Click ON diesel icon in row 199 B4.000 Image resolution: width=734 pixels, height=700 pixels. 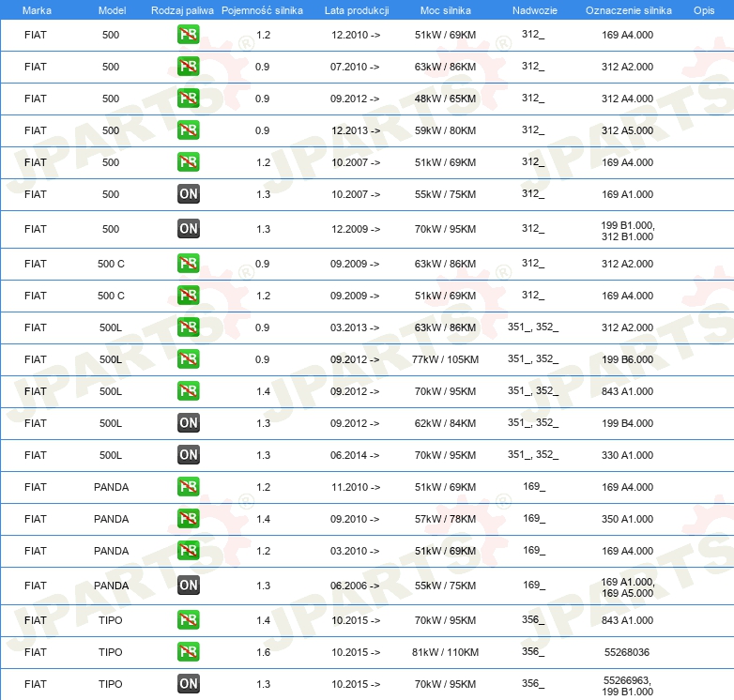pyautogui.click(x=188, y=422)
